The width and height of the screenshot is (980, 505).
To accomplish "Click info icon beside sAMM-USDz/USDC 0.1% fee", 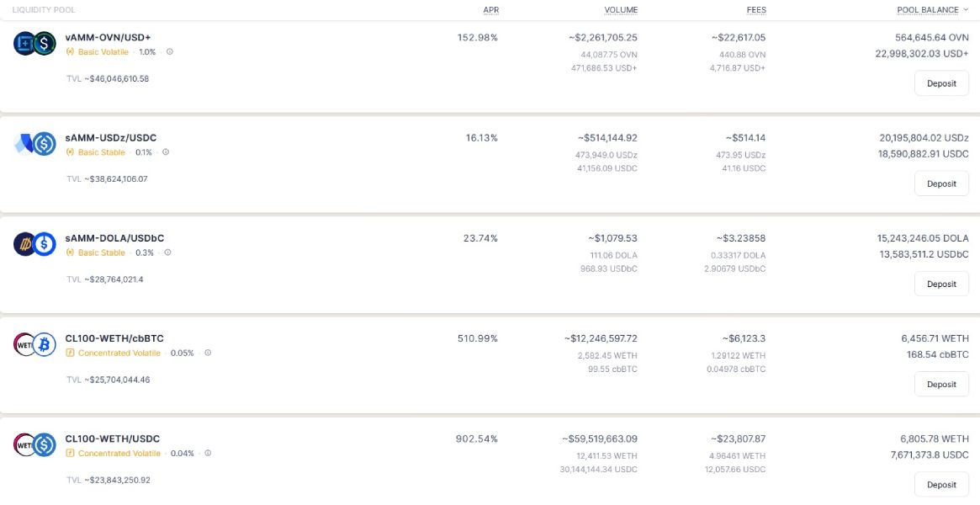I will [166, 152].
